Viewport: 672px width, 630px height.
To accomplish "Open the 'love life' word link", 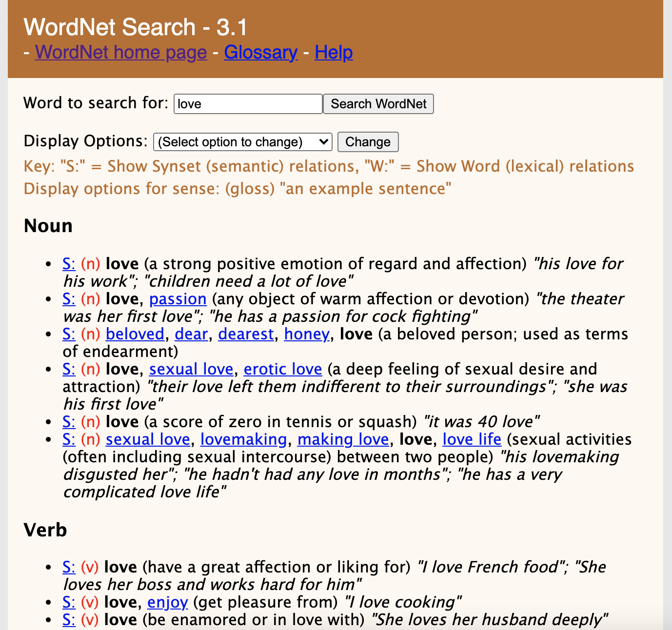I will tap(471, 439).
